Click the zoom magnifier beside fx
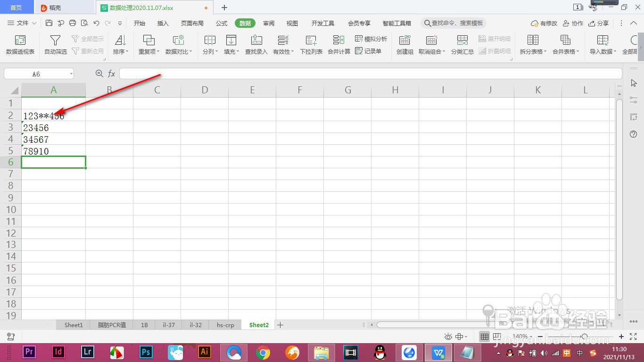 pyautogui.click(x=99, y=74)
